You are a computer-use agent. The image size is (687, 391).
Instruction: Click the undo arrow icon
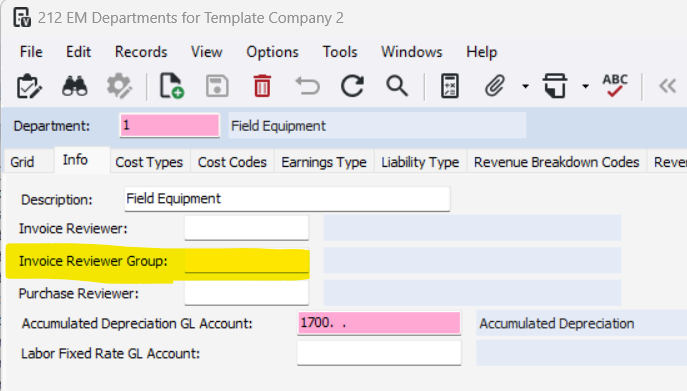308,86
